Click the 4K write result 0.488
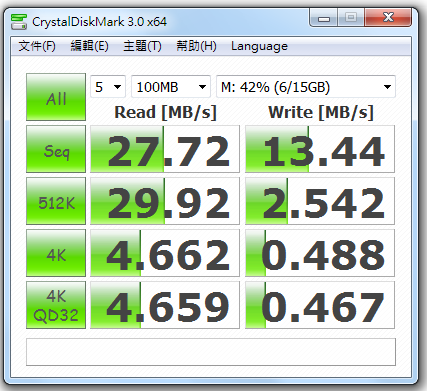 [x=320, y=253]
